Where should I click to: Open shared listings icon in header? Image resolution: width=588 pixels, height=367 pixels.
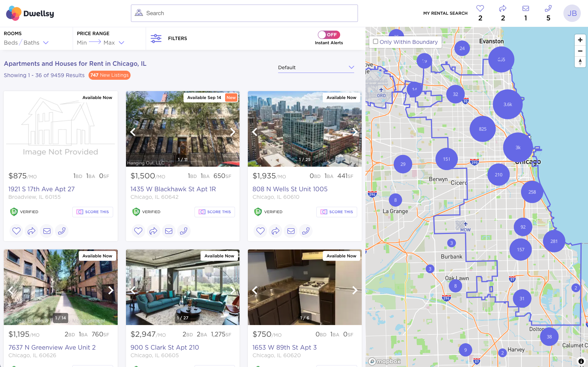(x=503, y=8)
